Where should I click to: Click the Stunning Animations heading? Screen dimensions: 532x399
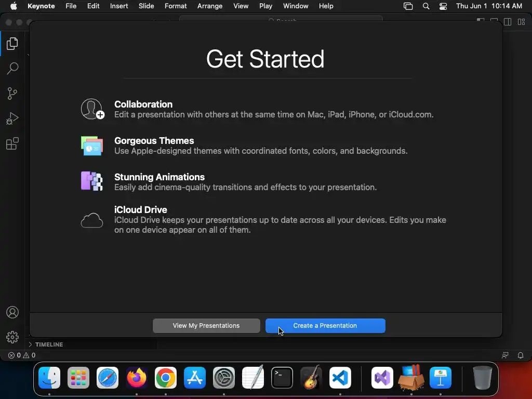(x=159, y=177)
